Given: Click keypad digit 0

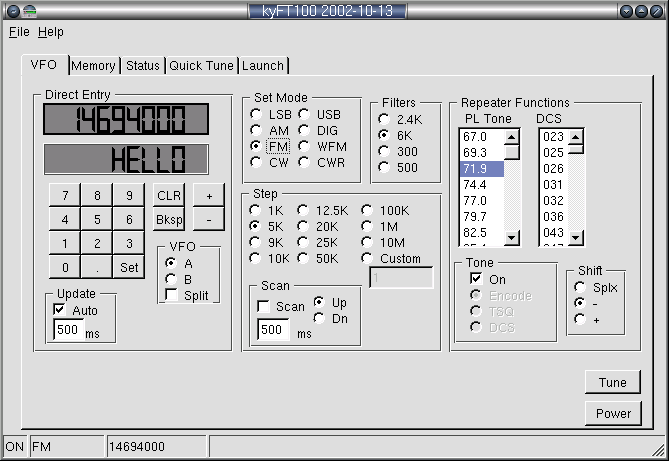Looking at the screenshot, I should (x=65, y=267).
